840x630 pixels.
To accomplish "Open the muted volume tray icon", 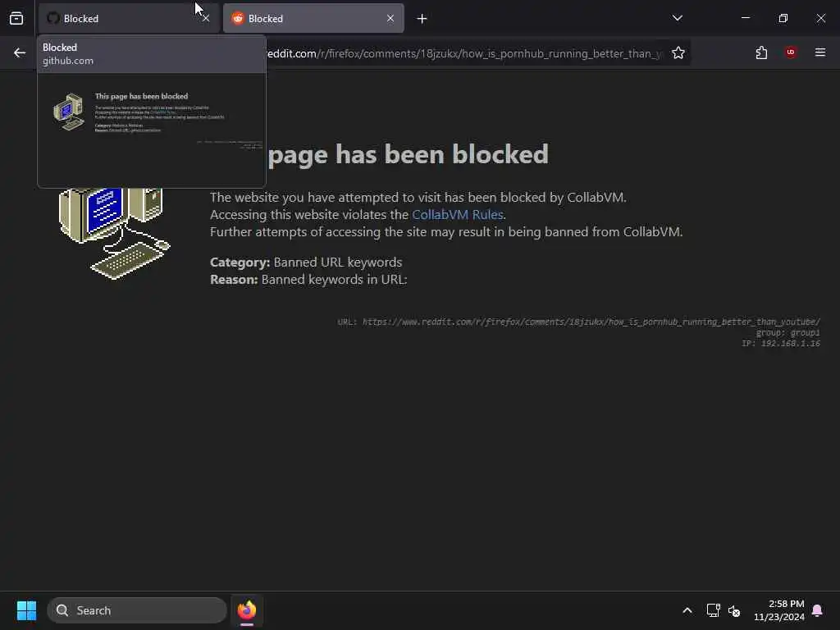I will coord(734,610).
